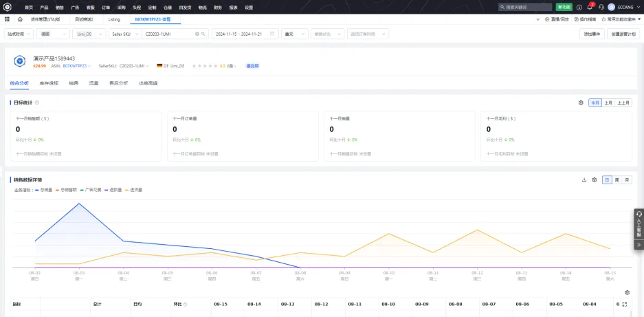
Task: Click the ECCANG user avatar
Action: (611, 7)
